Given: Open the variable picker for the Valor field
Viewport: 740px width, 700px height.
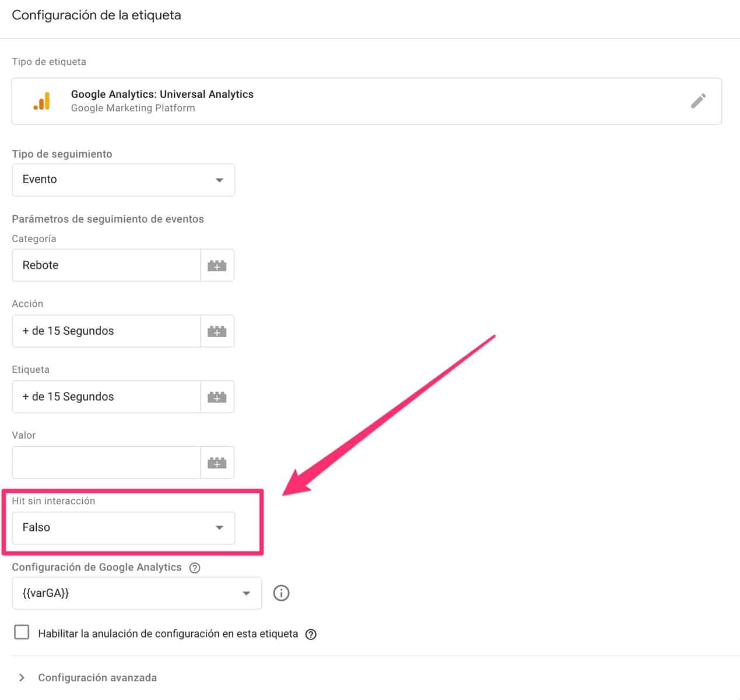Looking at the screenshot, I should 217,463.
